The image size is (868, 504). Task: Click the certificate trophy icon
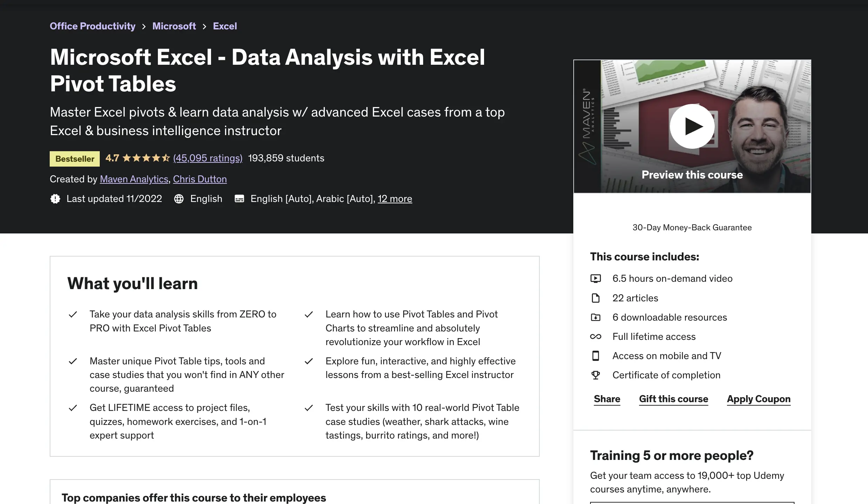595,375
